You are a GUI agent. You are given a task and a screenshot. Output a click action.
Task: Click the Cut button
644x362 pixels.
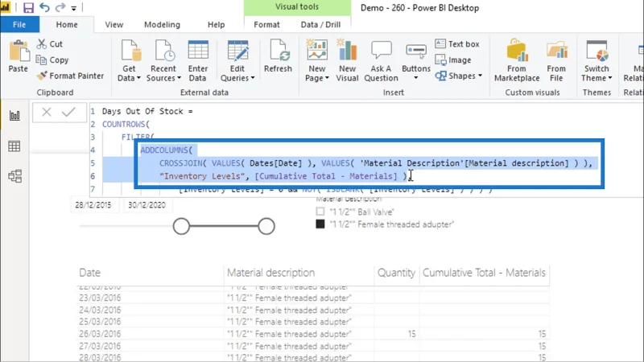50,44
